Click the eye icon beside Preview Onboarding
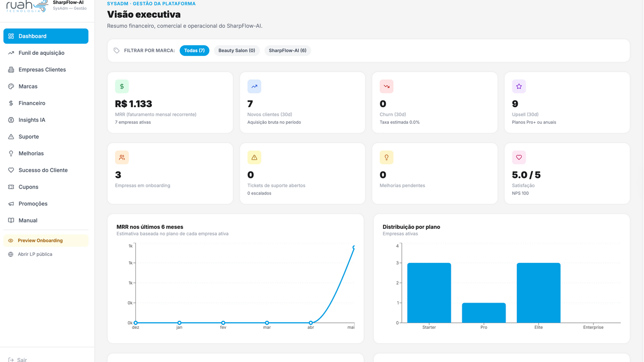This screenshot has width=644, height=362. pyautogui.click(x=11, y=240)
